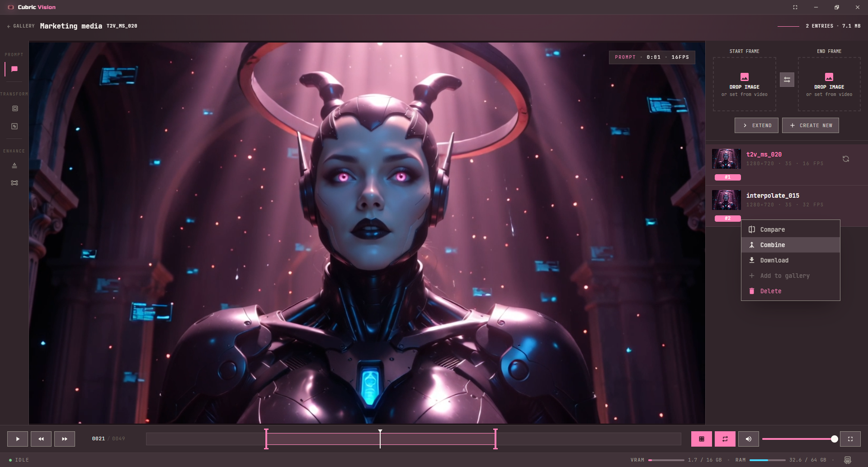Click the trim range end handle
The image size is (868, 467).
pos(495,438)
